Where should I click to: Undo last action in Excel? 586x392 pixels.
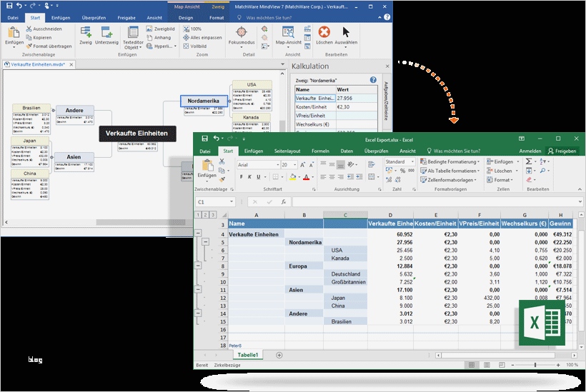[216, 139]
